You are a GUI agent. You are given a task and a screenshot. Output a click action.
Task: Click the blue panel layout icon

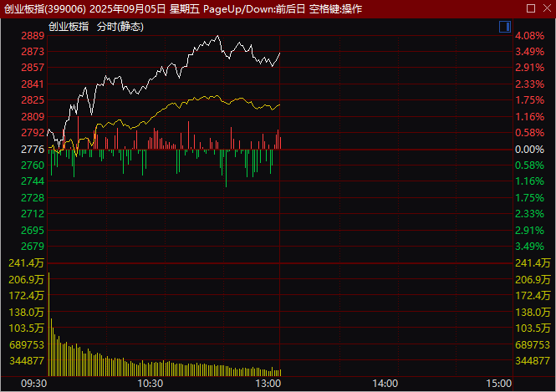click(505, 27)
